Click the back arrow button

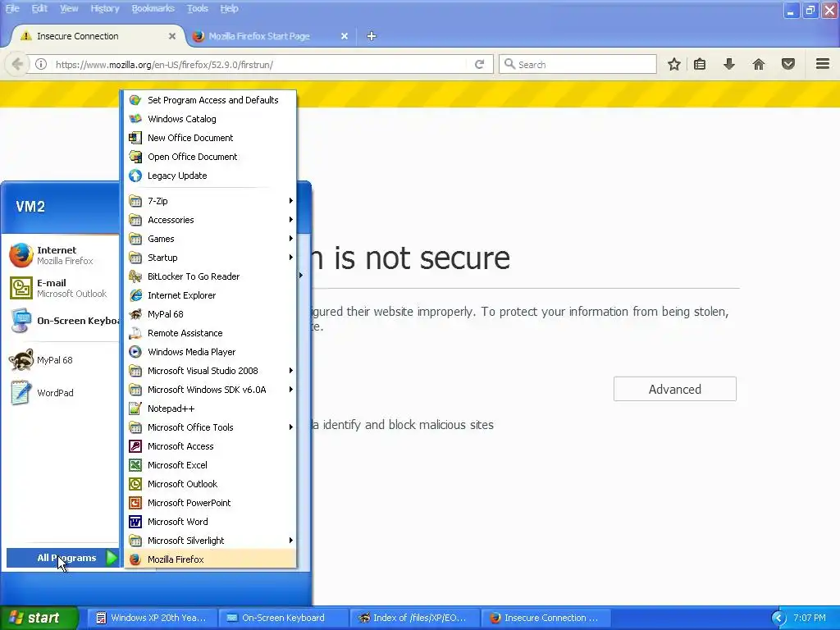17,64
